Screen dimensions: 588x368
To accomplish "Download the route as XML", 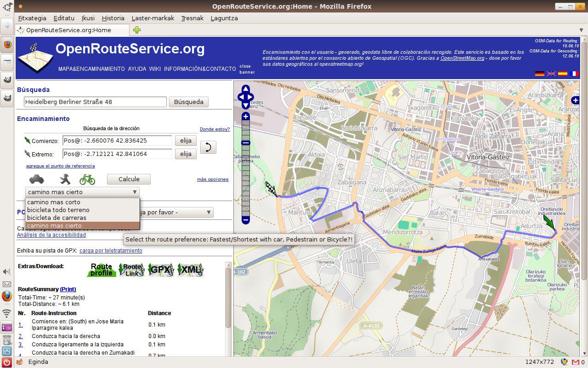I will tap(190, 270).
